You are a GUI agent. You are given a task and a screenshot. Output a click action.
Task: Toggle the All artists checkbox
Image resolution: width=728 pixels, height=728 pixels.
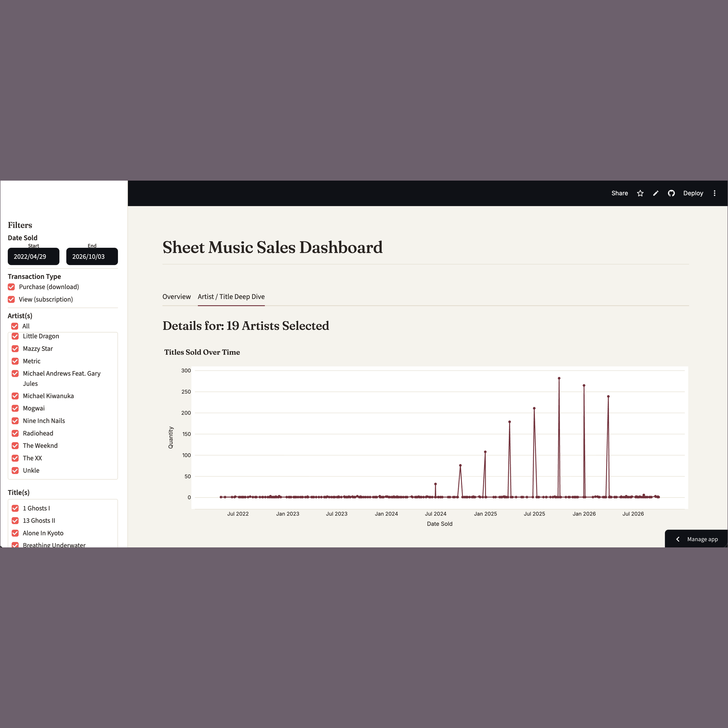point(15,326)
